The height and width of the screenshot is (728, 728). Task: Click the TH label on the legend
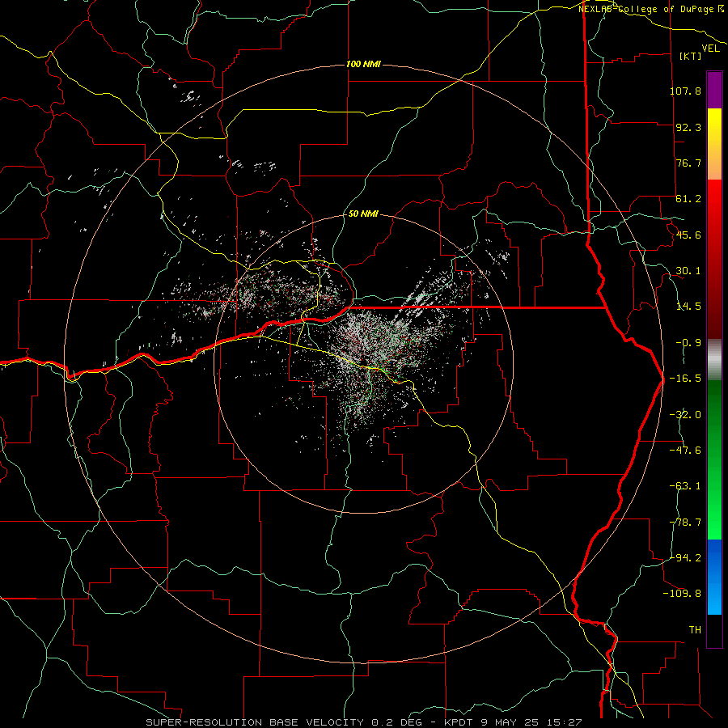(x=695, y=630)
